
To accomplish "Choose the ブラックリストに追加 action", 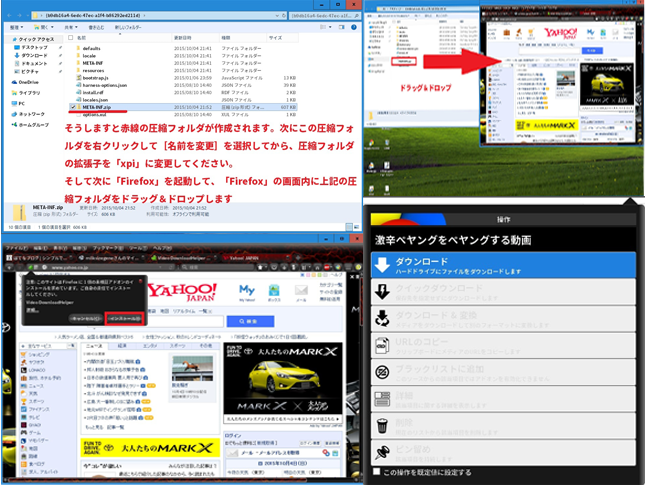I will click(503, 373).
